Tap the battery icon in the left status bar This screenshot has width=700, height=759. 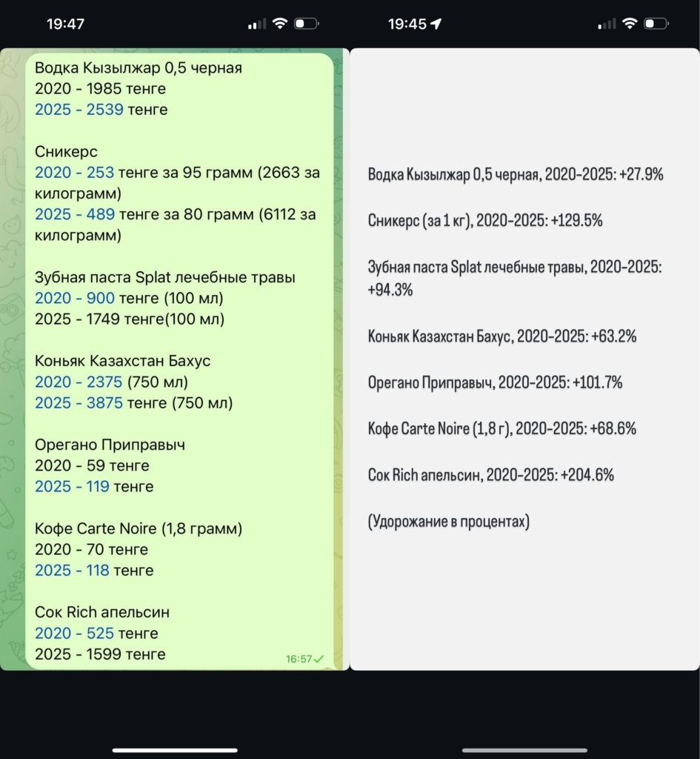[306, 24]
